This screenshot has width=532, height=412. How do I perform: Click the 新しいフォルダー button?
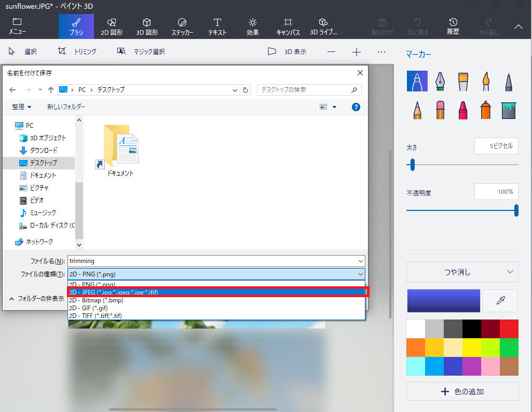pyautogui.click(x=66, y=107)
